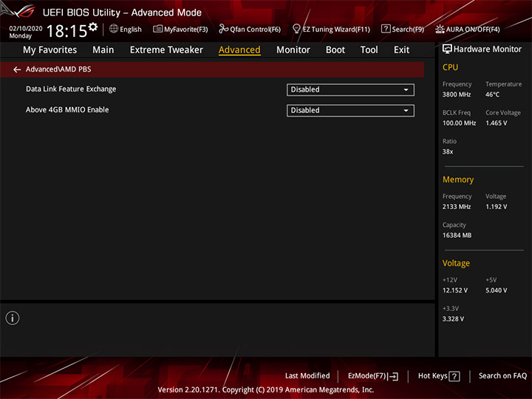
Task: Click MyFavorite(F3) label
Action: coord(186,30)
